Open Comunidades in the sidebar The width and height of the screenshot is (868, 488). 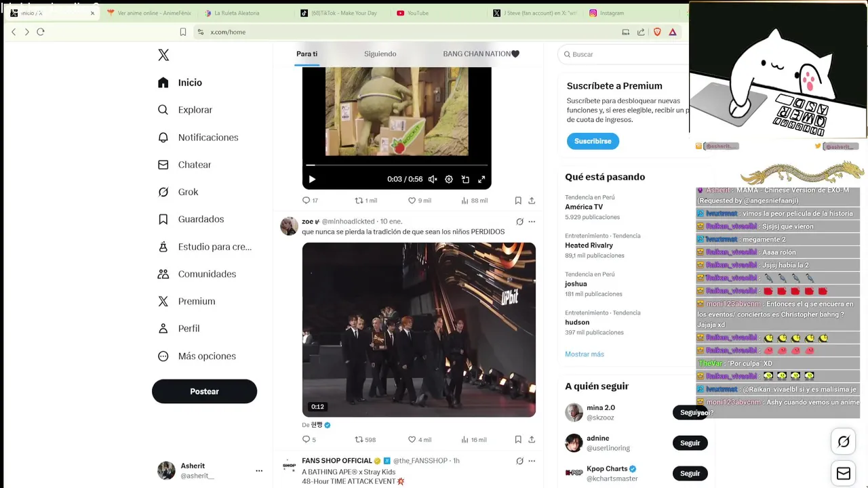coord(197,274)
